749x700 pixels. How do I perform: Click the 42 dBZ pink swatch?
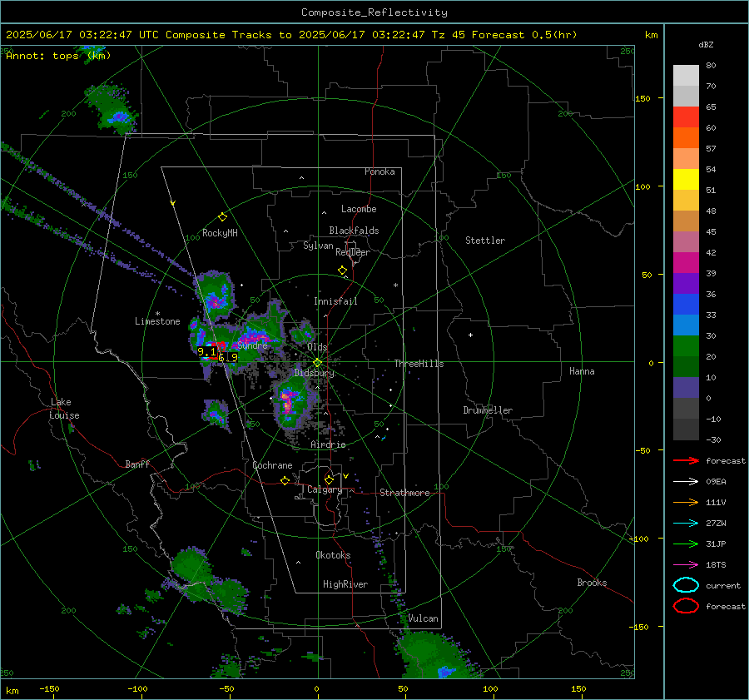(686, 241)
